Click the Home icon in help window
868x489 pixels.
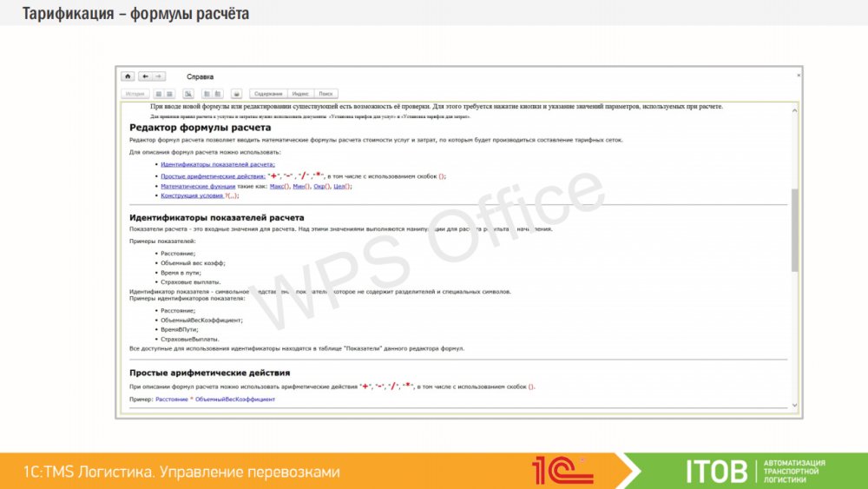coord(128,76)
